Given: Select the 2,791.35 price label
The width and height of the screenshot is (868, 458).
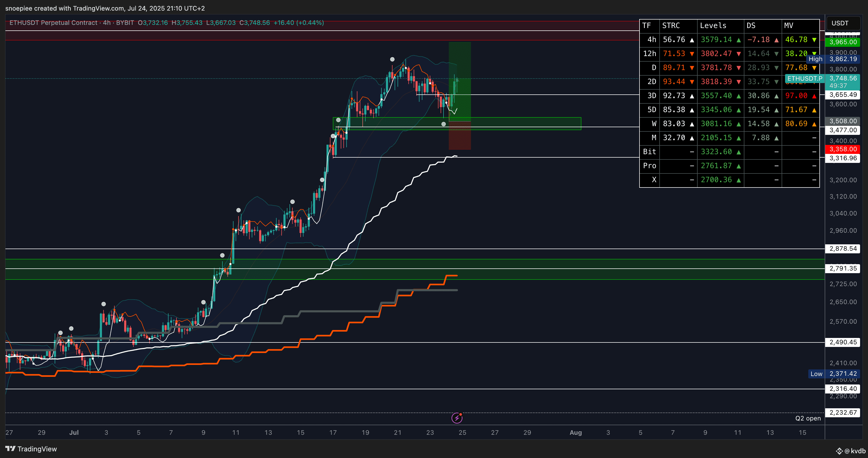Looking at the screenshot, I should pos(843,268).
